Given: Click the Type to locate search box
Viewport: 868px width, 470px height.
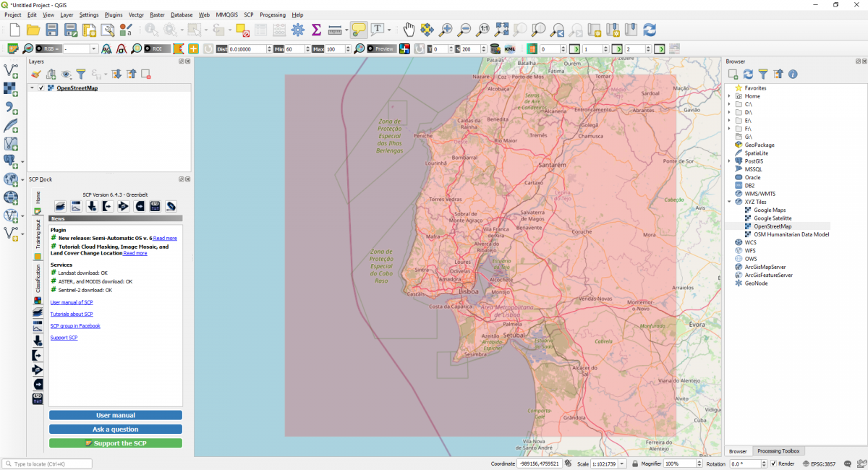Looking at the screenshot, I should [48, 463].
